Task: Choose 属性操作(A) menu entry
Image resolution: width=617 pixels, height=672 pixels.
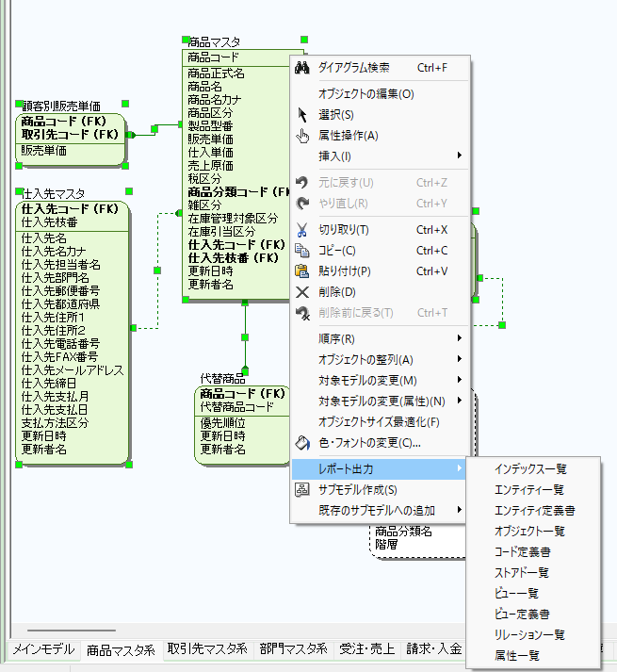Action: (x=380, y=136)
